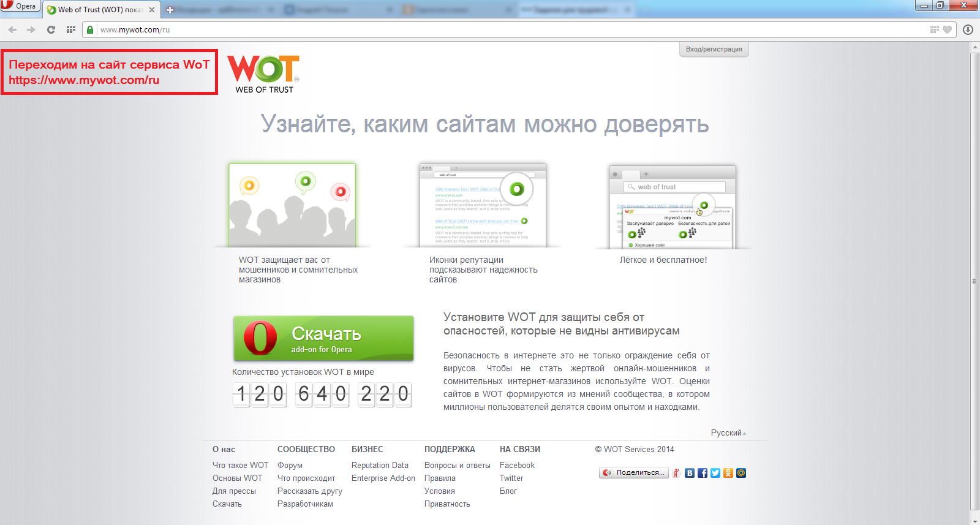The width and height of the screenshot is (980, 525).
Task: Click the БИЗНЕС footer heading
Action: [367, 449]
